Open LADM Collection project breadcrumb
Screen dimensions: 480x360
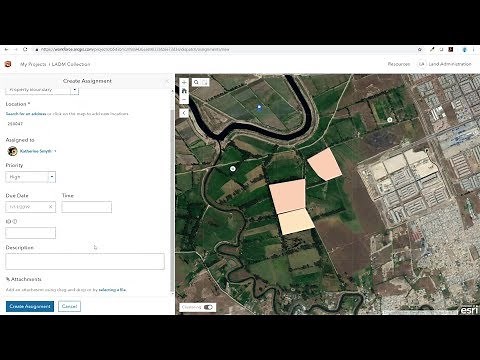click(x=71, y=64)
